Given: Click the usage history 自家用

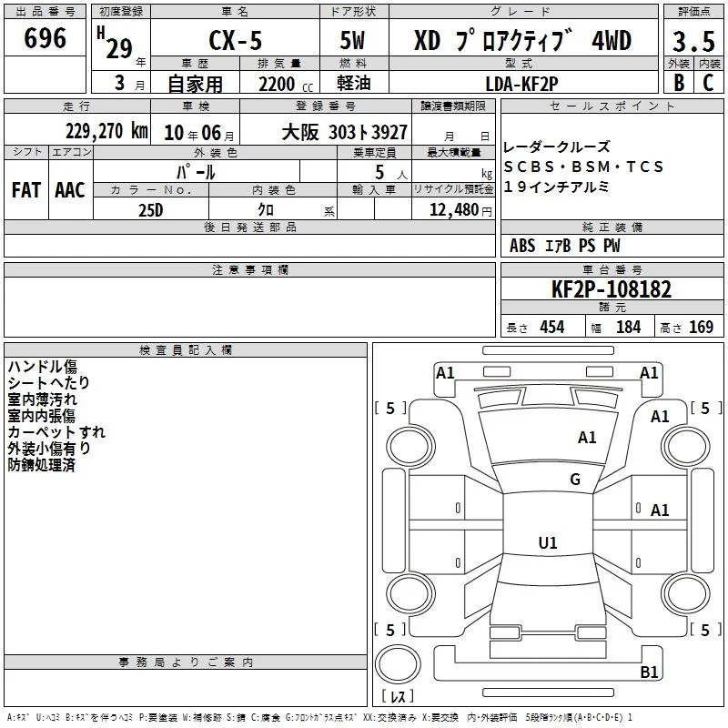Looking at the screenshot, I should [195, 84].
